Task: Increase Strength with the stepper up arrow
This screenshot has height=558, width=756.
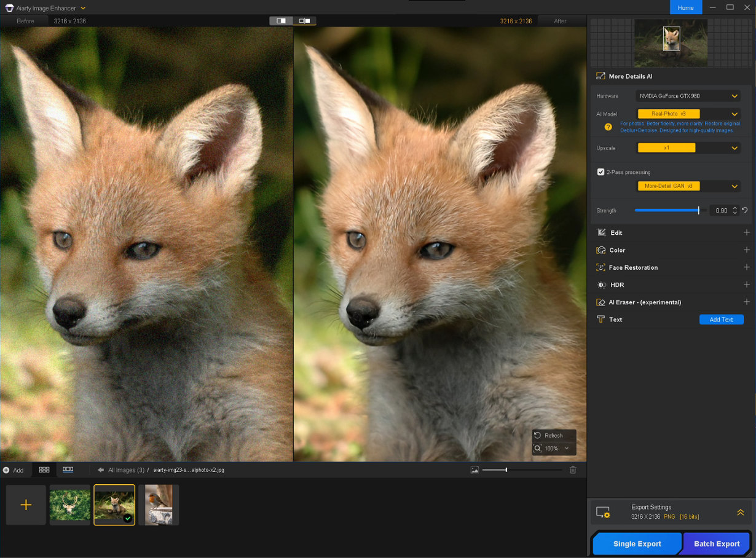Action: [734, 208]
